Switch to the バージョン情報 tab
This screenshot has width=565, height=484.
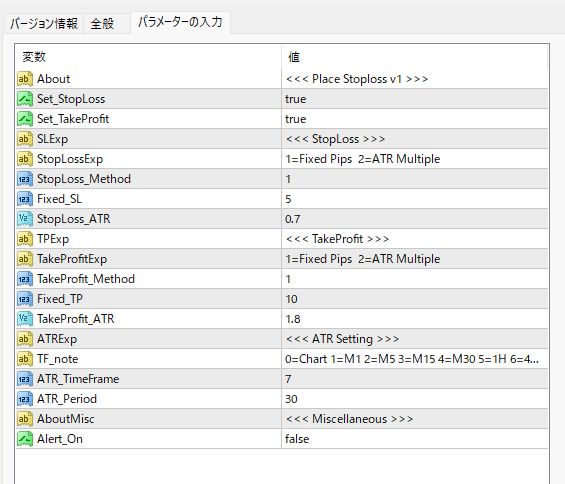pyautogui.click(x=44, y=24)
